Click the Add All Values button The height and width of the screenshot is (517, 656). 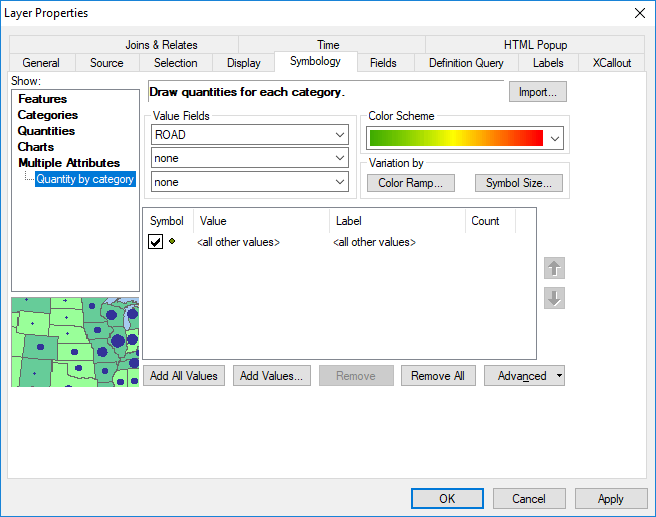pyautogui.click(x=184, y=376)
